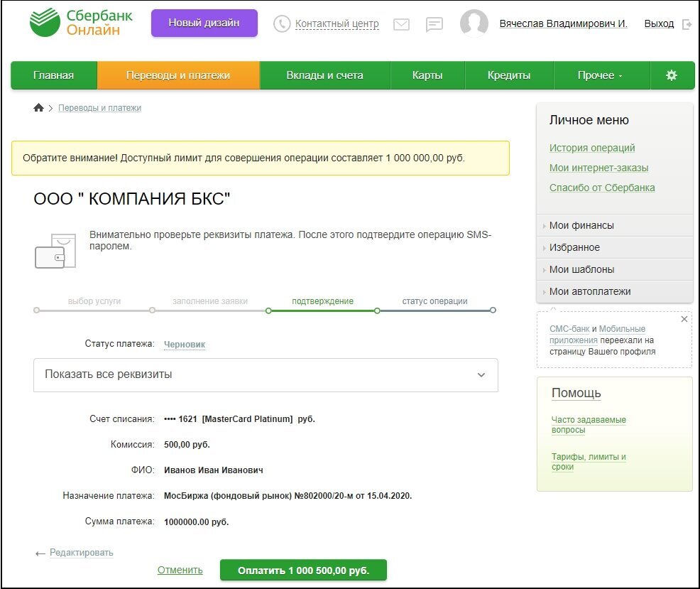Click the yellow limit notice text
The width and height of the screenshot is (700, 589).
[244, 158]
